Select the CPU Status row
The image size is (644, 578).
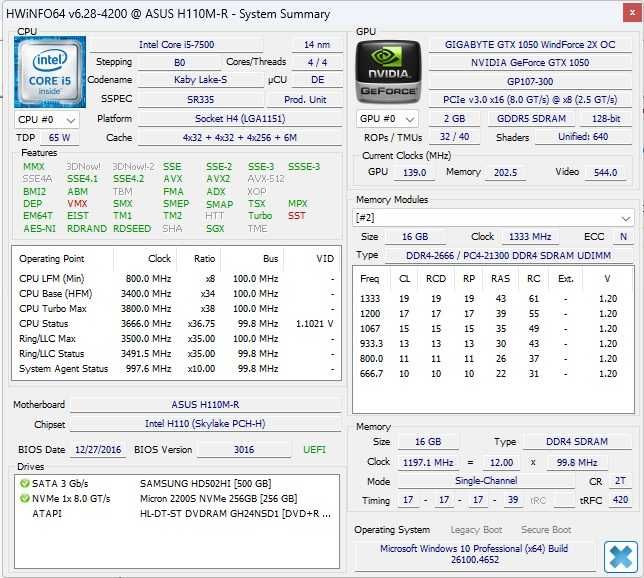click(x=177, y=324)
